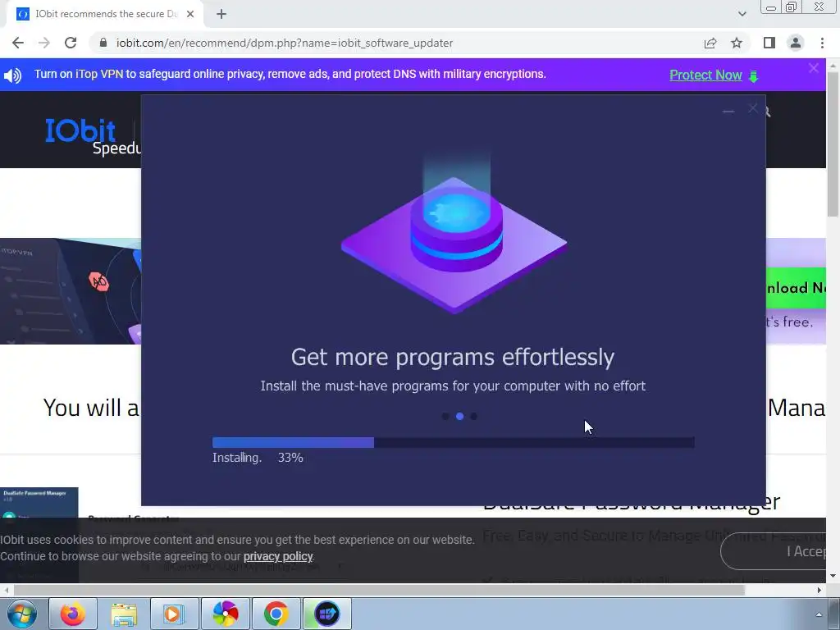Dismiss the iTop VPN banner
The image size is (840, 630).
(814, 68)
